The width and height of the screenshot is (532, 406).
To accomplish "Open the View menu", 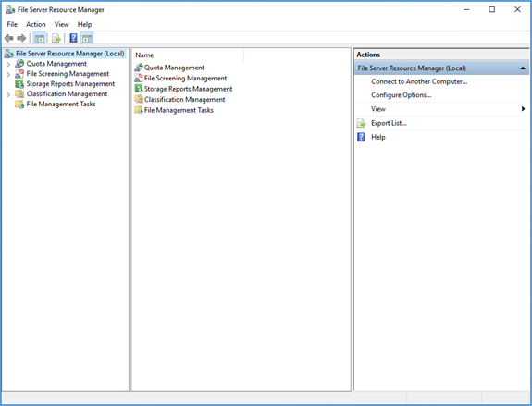I will [x=61, y=24].
